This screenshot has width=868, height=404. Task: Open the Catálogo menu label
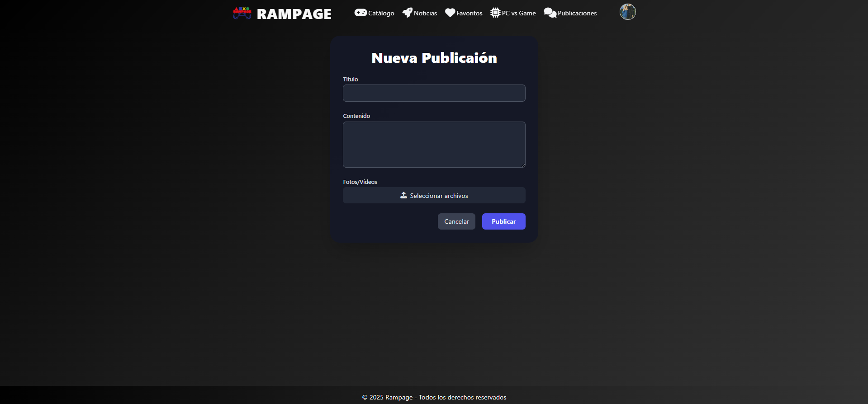tap(381, 13)
